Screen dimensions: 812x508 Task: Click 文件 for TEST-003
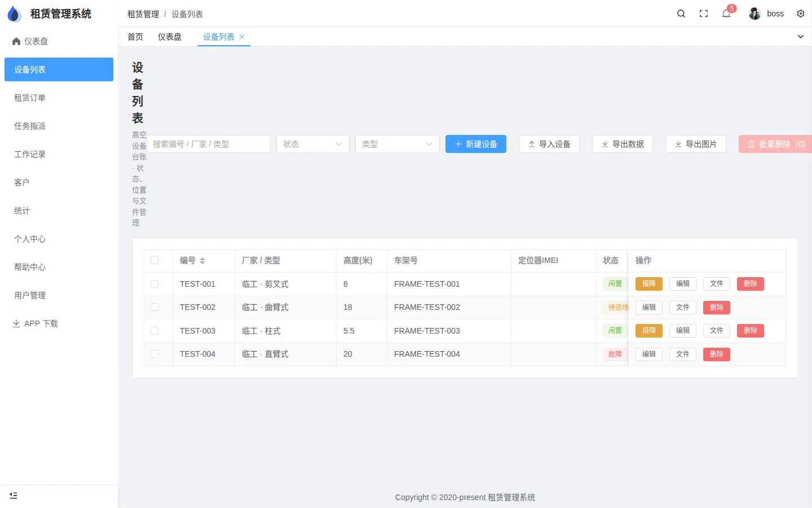[717, 331]
